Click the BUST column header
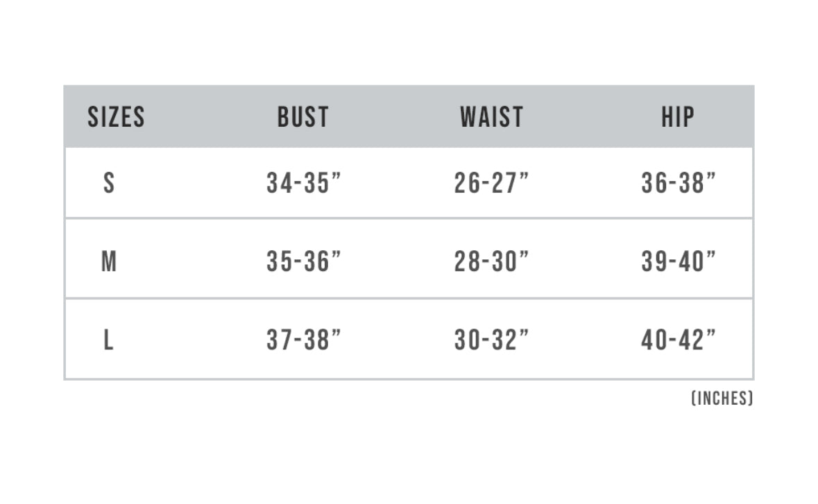818x504 pixels. point(303,117)
